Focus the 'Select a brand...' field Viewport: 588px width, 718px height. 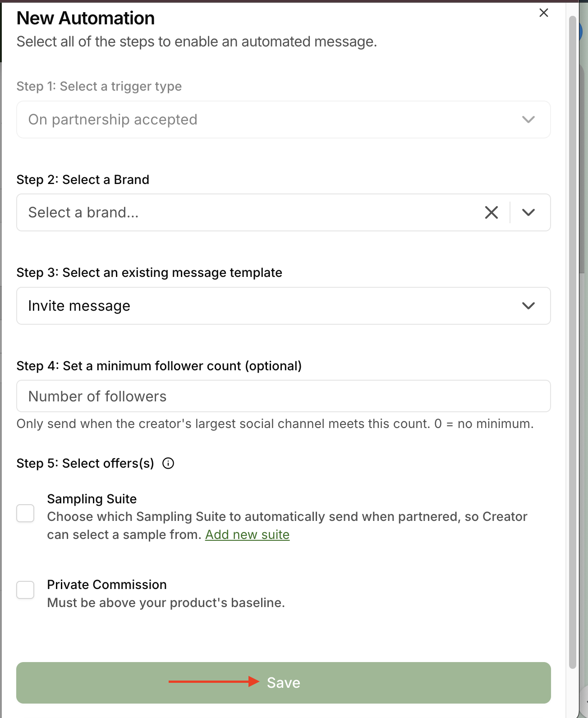248,212
